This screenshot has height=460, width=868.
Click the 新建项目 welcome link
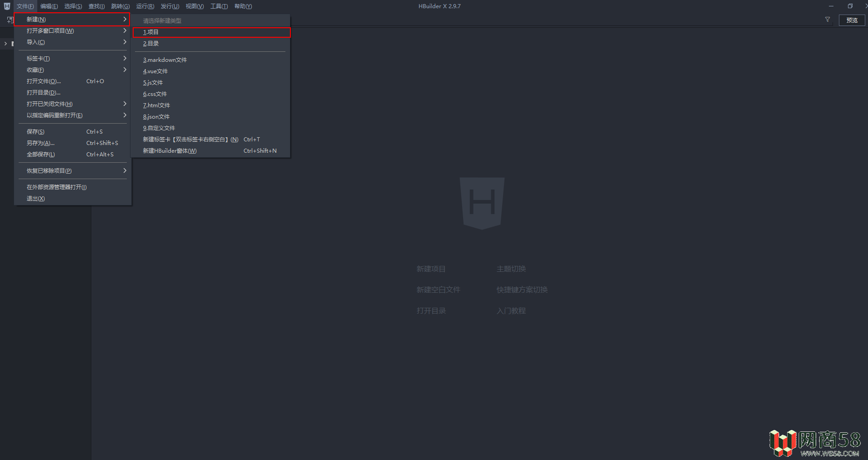point(431,269)
